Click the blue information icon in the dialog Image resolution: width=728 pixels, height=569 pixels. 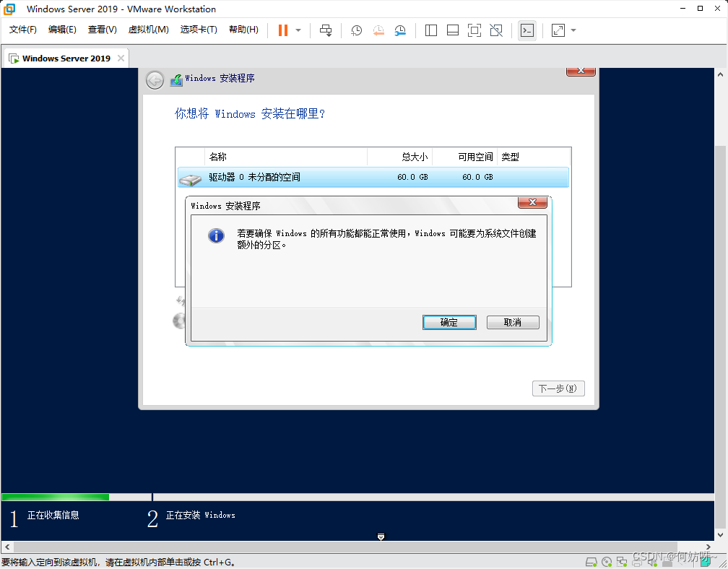point(216,236)
